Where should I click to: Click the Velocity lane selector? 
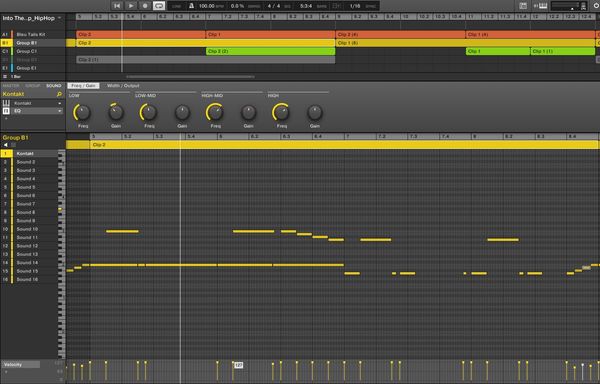click(21, 364)
